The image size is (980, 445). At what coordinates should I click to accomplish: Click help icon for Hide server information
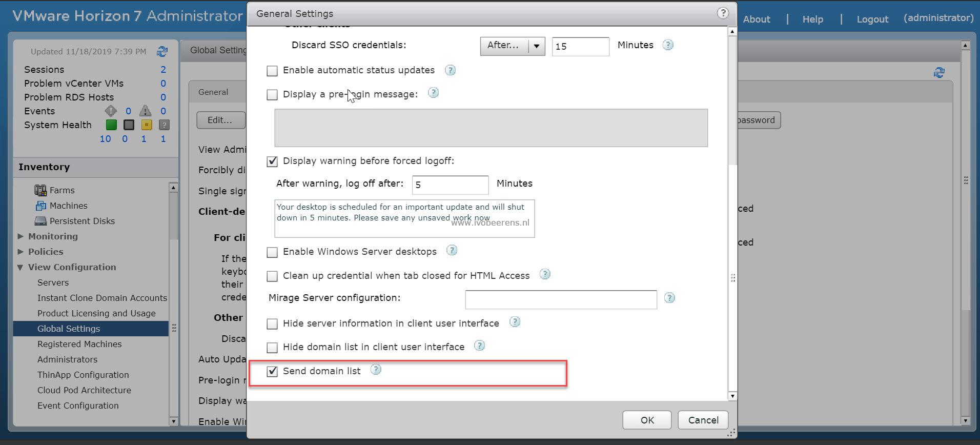tap(515, 321)
